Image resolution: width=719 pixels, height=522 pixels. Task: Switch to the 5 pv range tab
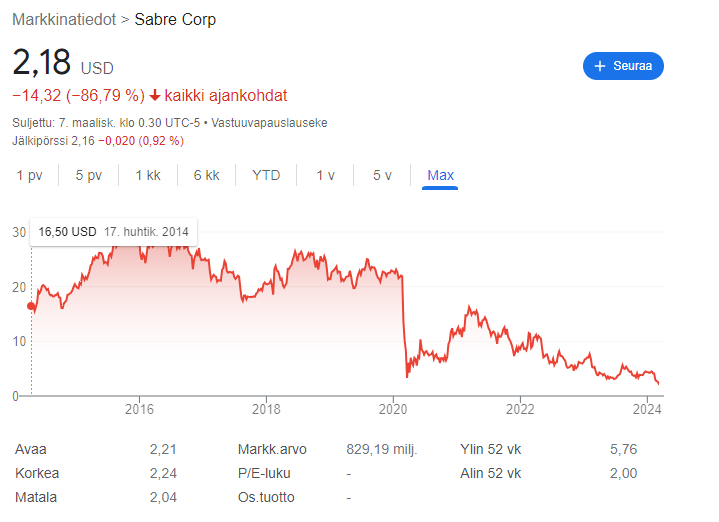(88, 175)
